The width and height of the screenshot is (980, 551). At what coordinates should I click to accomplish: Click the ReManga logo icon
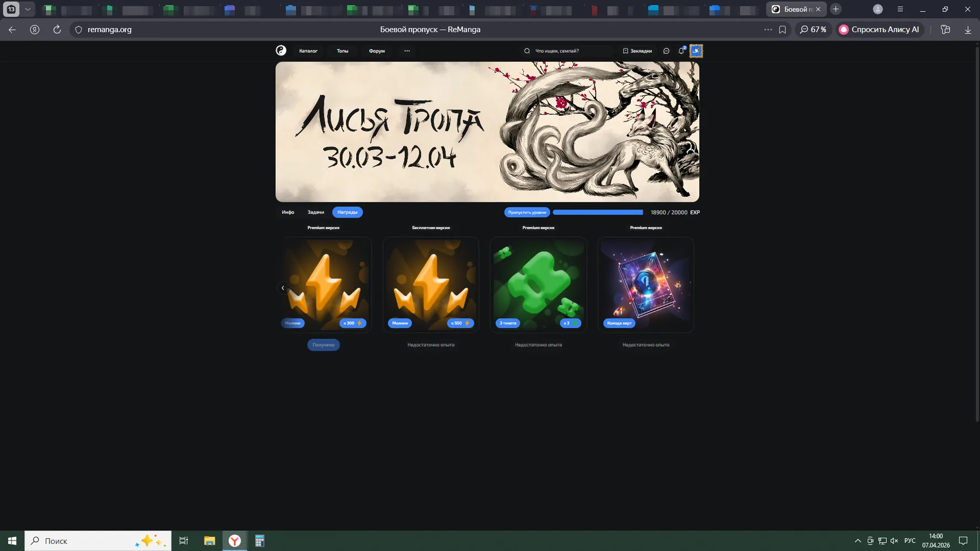(x=281, y=51)
